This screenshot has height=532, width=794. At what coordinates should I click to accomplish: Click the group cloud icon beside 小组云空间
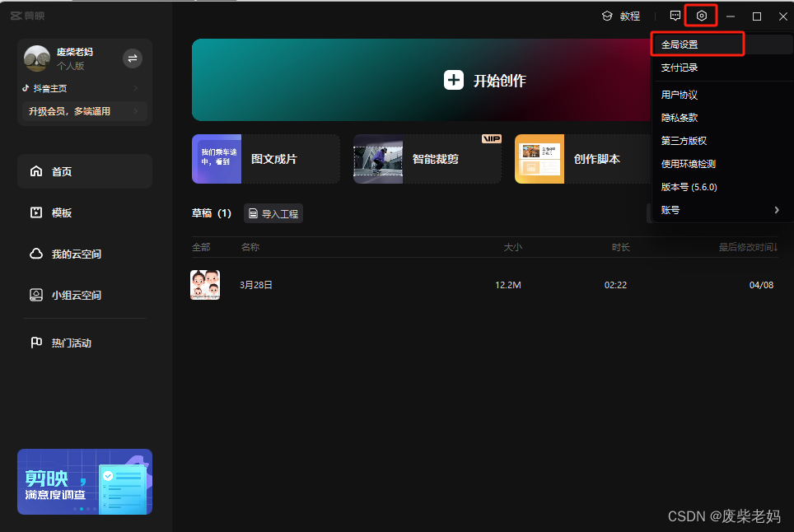click(36, 295)
